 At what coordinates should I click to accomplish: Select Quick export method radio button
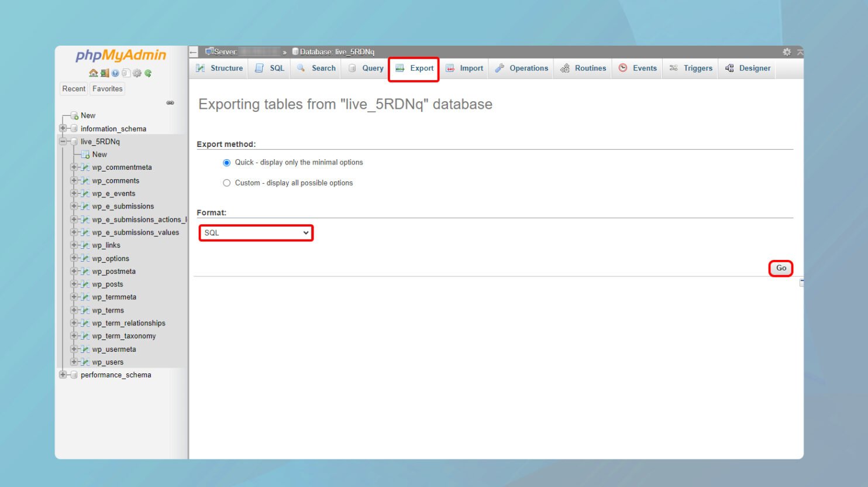pos(226,163)
